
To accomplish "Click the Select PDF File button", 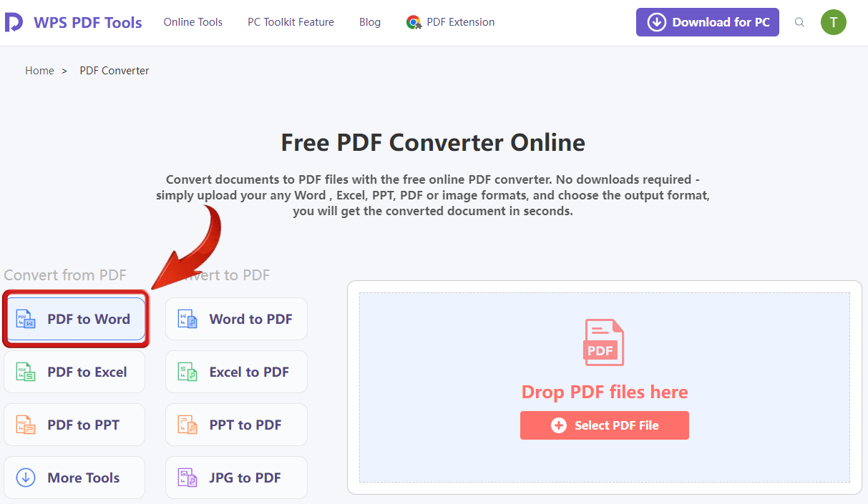I will pyautogui.click(x=604, y=425).
